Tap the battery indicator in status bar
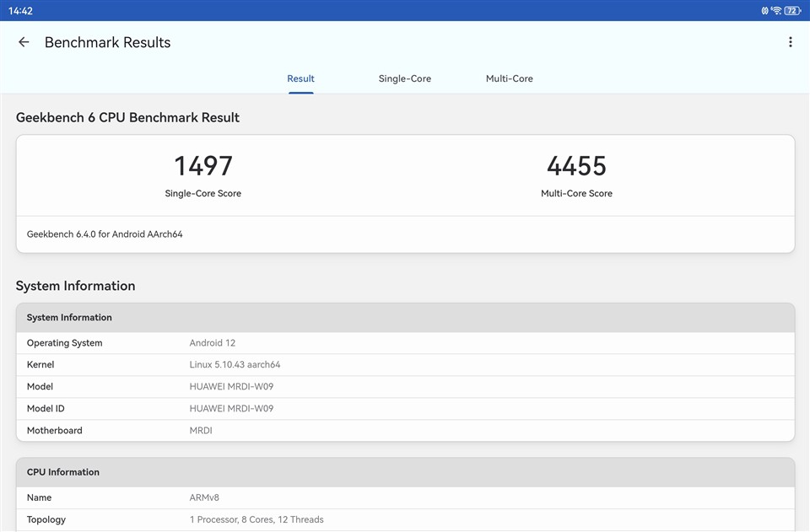810x532 pixels. 792,11
